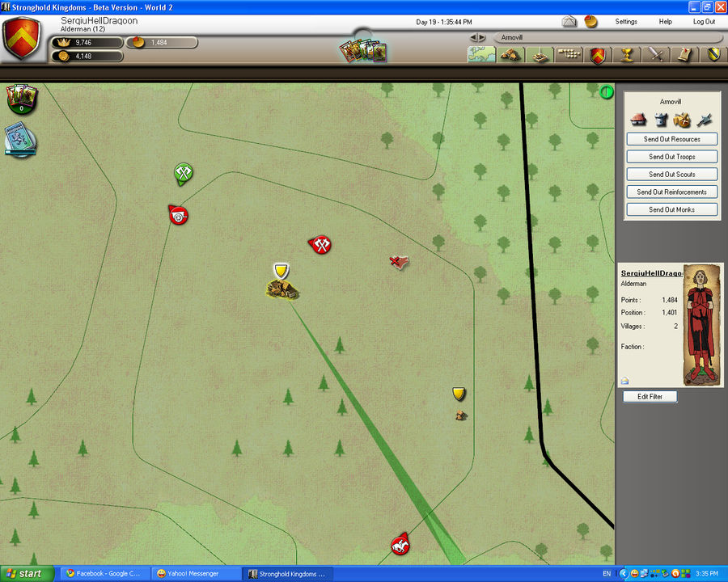
Task: Open the village resources tab with wood piles
Action: 510,55
